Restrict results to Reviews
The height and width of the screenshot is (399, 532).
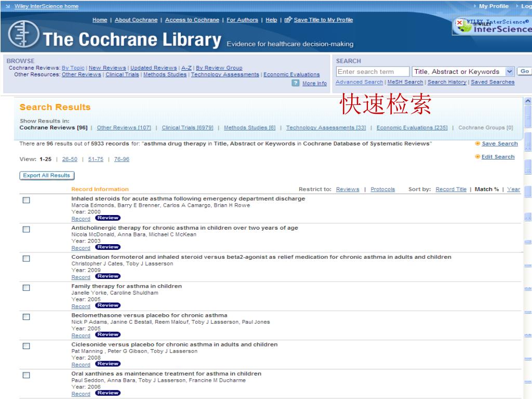click(x=348, y=189)
